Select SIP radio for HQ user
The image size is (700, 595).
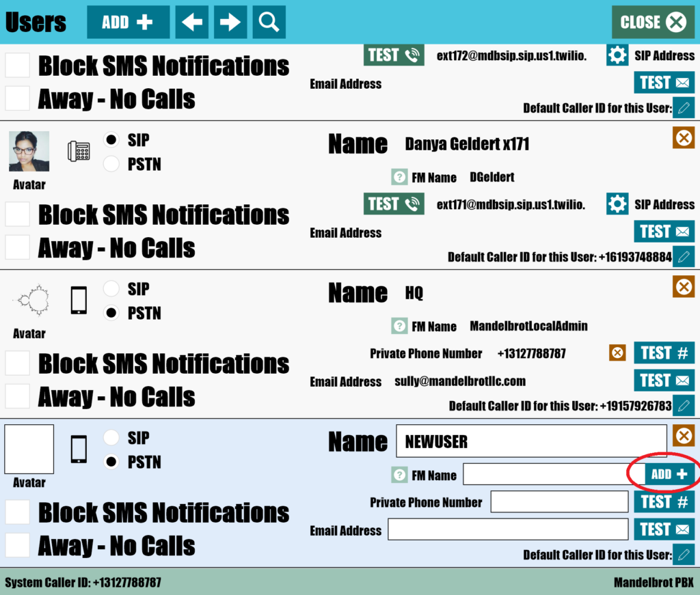click(x=111, y=289)
